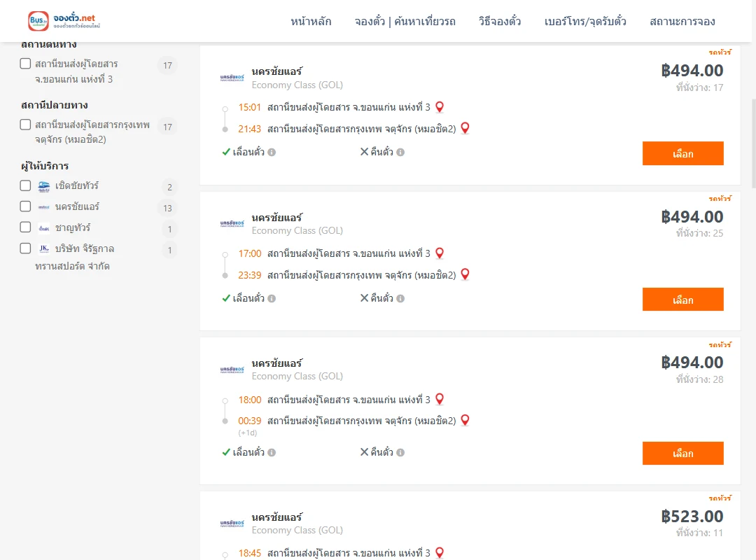This screenshot has width=756, height=560.
Task: Open the วิธีจองตั๋ว menu item
Action: click(x=500, y=21)
